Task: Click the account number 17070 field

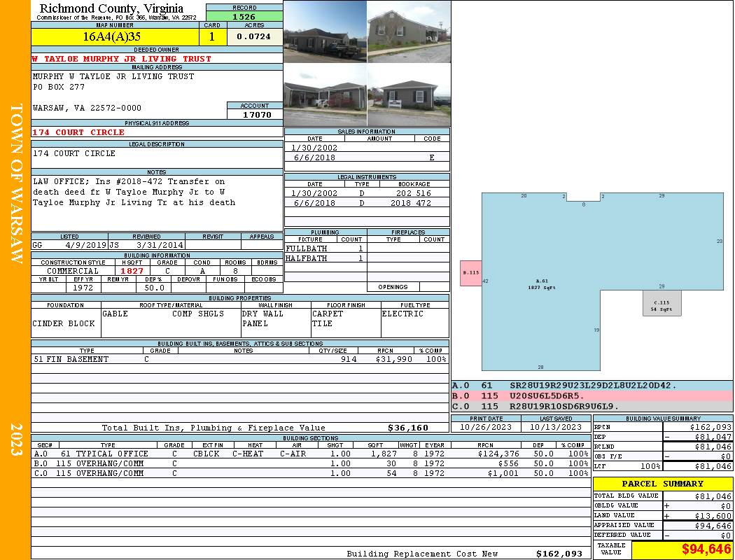Action: pos(255,114)
